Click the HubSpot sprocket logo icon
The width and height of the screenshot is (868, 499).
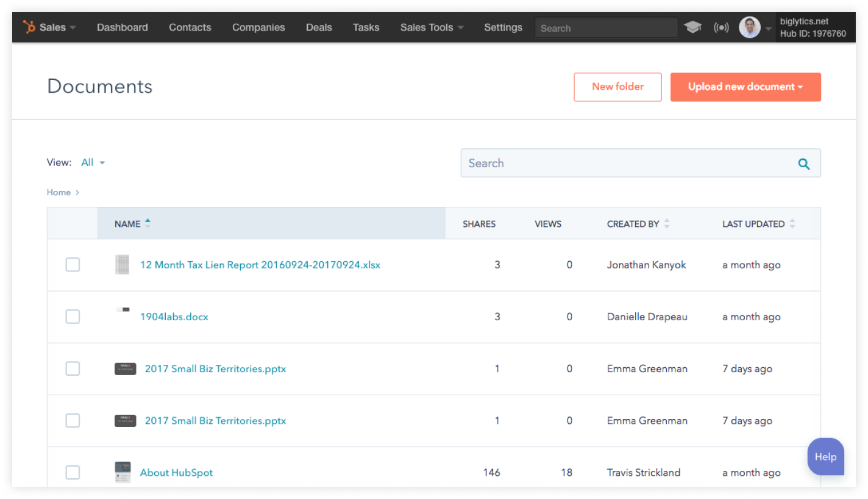(x=29, y=27)
